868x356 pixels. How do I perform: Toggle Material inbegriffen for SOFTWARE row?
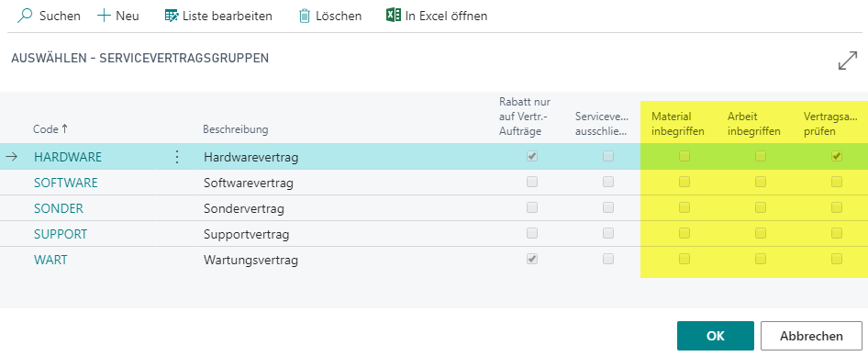(x=684, y=182)
